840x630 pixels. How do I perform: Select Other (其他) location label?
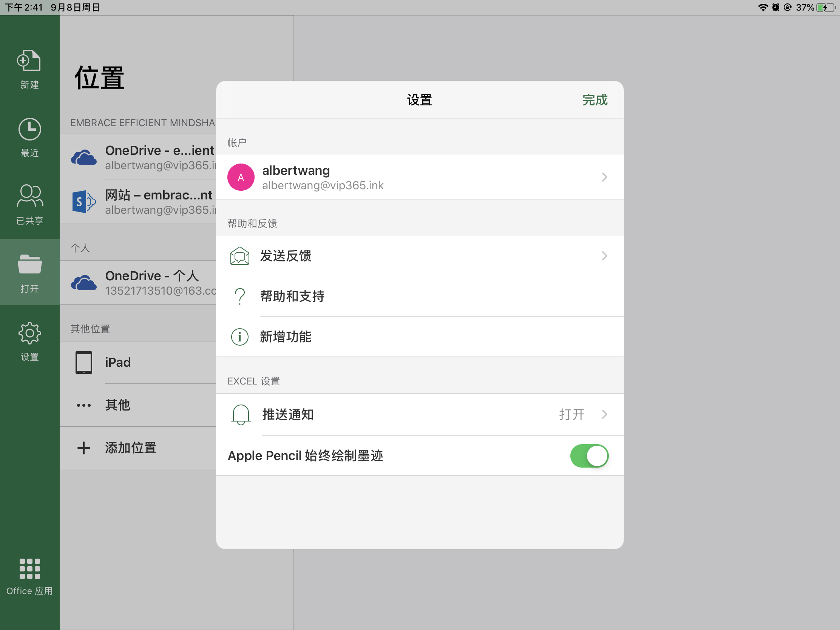click(x=118, y=405)
